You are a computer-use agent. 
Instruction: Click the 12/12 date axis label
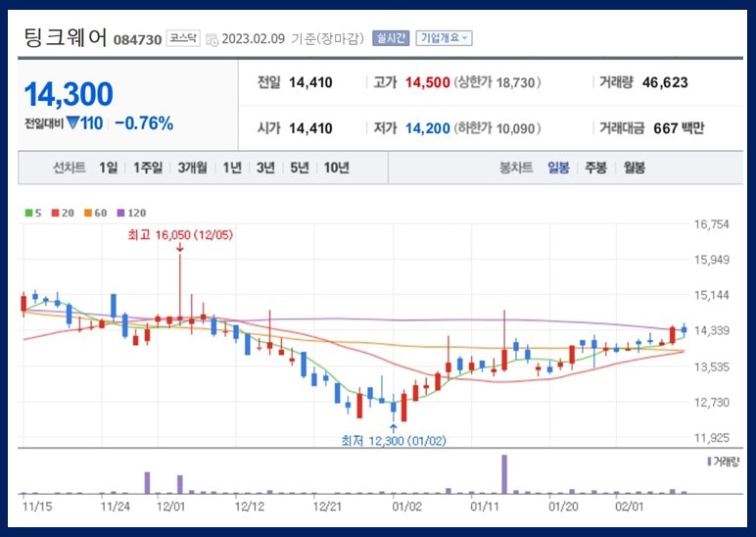250,507
